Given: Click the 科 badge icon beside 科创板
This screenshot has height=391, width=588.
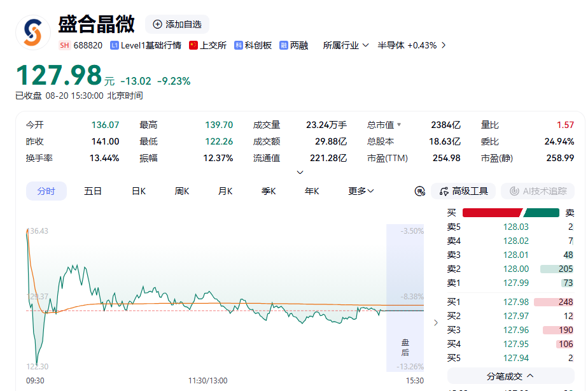Looking at the screenshot, I should click(239, 45).
